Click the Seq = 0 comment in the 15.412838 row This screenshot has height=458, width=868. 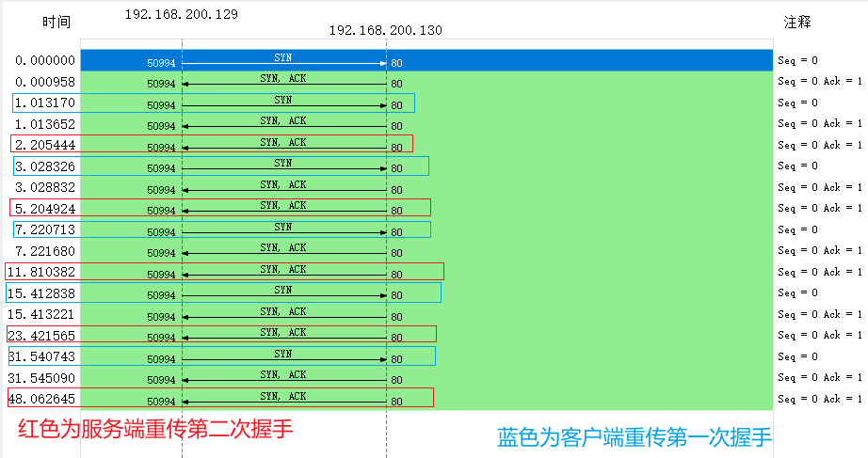tap(797, 292)
